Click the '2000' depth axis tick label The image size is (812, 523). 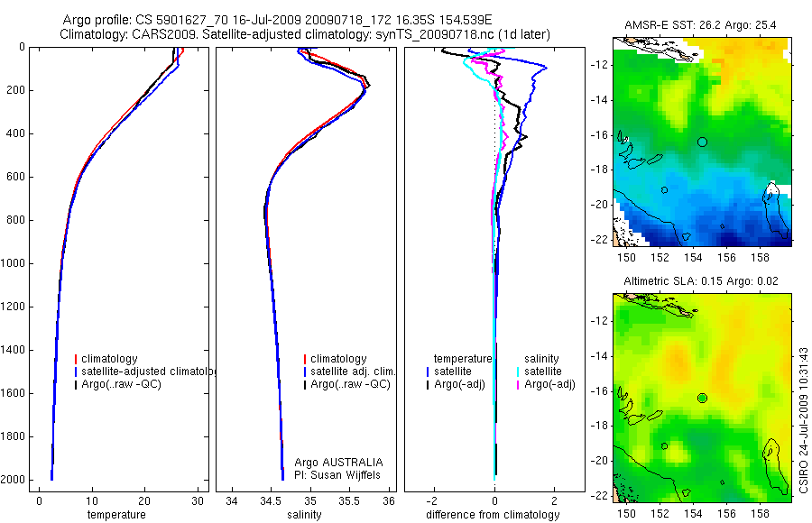point(14,480)
